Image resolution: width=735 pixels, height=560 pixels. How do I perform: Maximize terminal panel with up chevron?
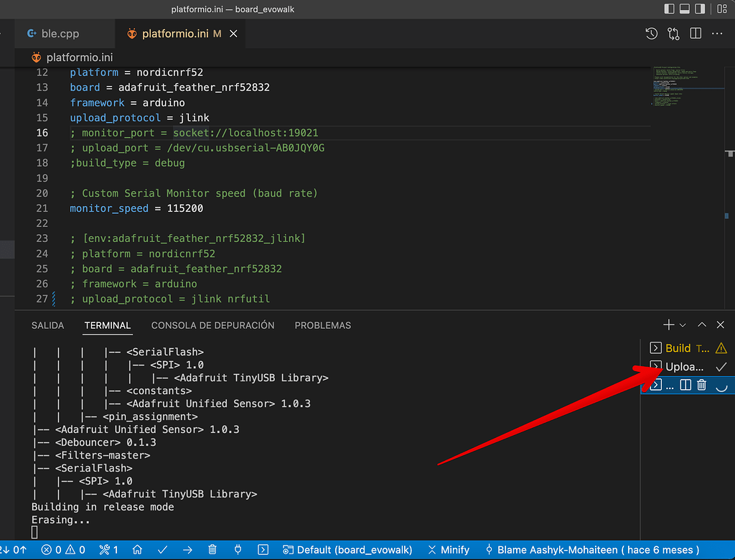[x=702, y=325]
